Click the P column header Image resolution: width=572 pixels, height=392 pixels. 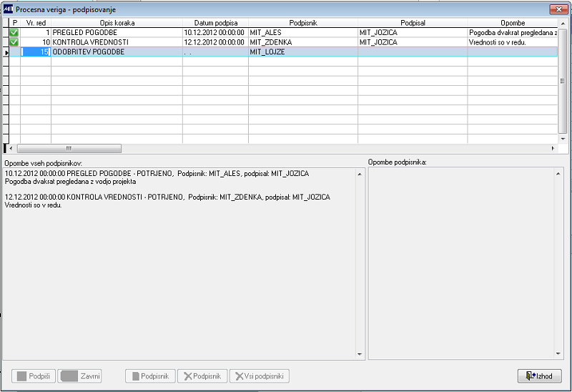click(14, 23)
